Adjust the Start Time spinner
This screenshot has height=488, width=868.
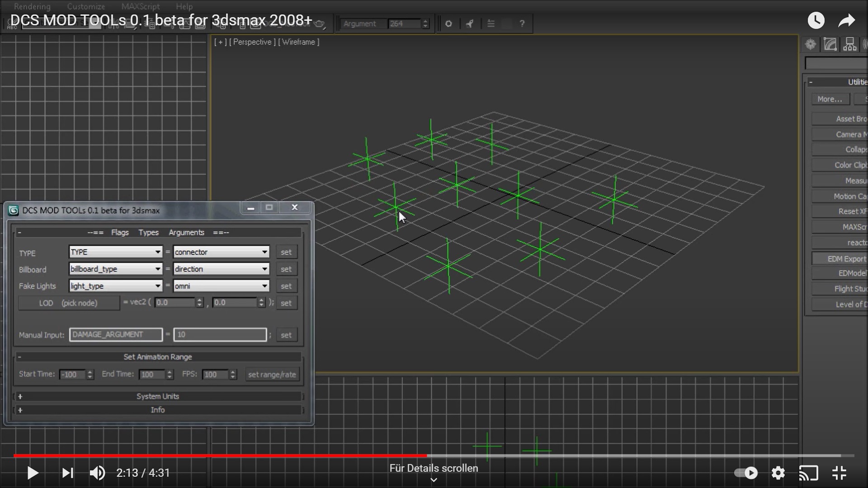pyautogui.click(x=90, y=374)
